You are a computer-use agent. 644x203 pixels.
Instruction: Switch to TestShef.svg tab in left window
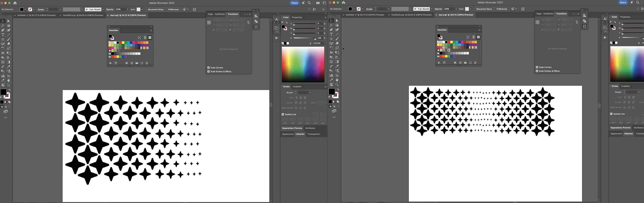(x=83, y=15)
